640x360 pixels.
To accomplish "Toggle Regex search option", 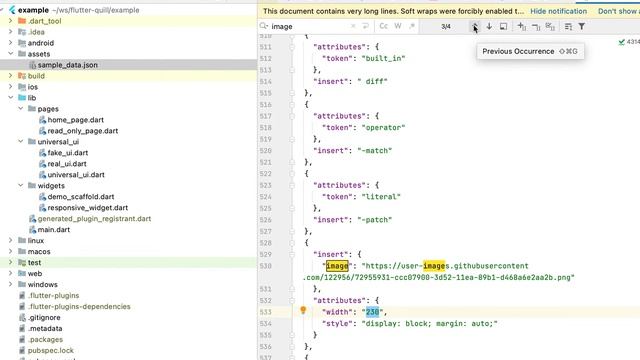I will pyautogui.click(x=412, y=26).
